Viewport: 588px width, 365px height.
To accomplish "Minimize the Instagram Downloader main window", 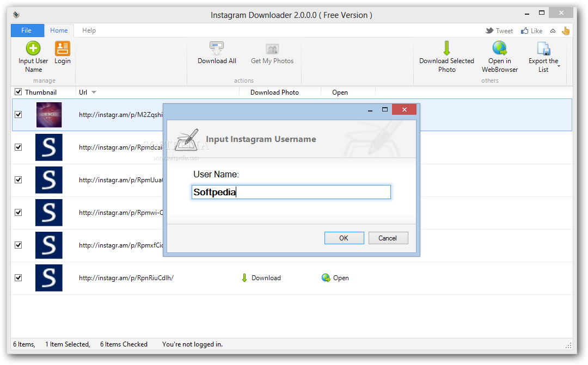I will pyautogui.click(x=527, y=14).
